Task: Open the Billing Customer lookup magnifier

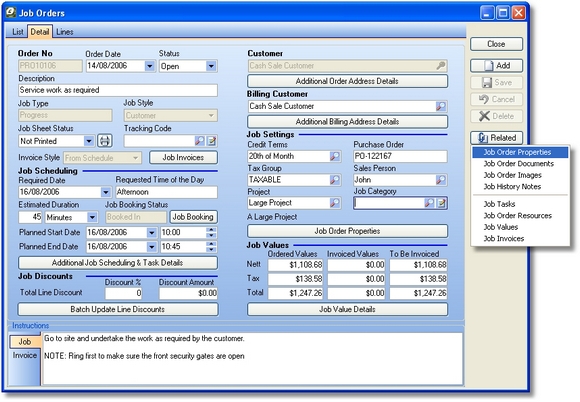Action: [441, 107]
